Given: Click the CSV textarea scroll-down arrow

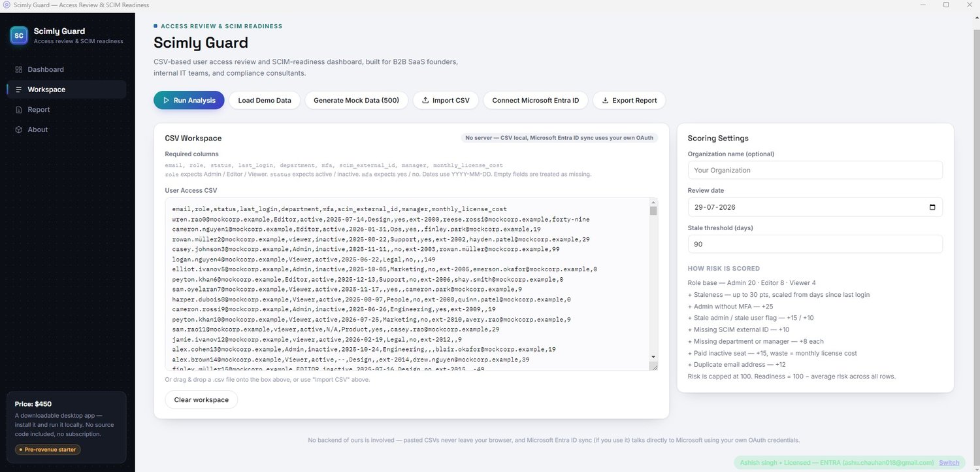Looking at the screenshot, I should [653, 356].
